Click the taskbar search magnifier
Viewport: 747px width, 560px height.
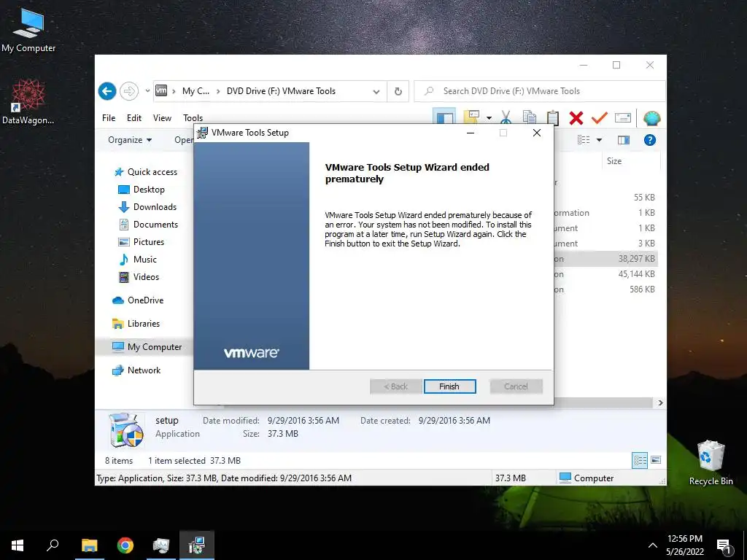53,545
